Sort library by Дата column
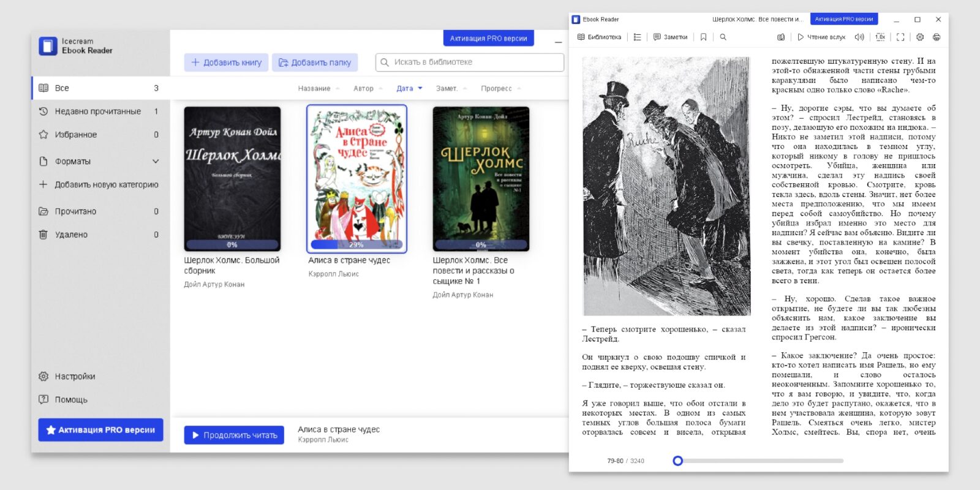Viewport: 980px width, 490px height. (x=409, y=88)
